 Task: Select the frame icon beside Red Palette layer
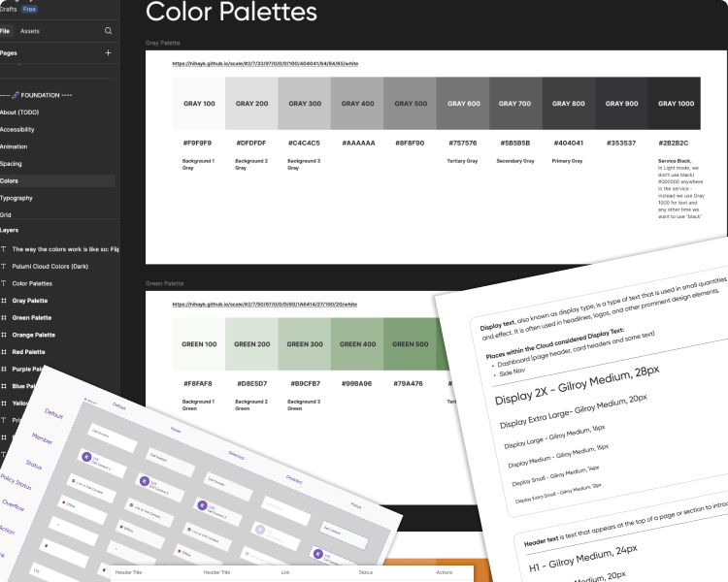click(x=4, y=352)
